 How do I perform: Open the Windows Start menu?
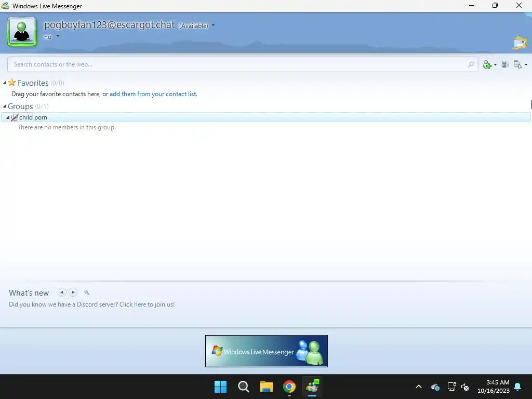point(220,387)
